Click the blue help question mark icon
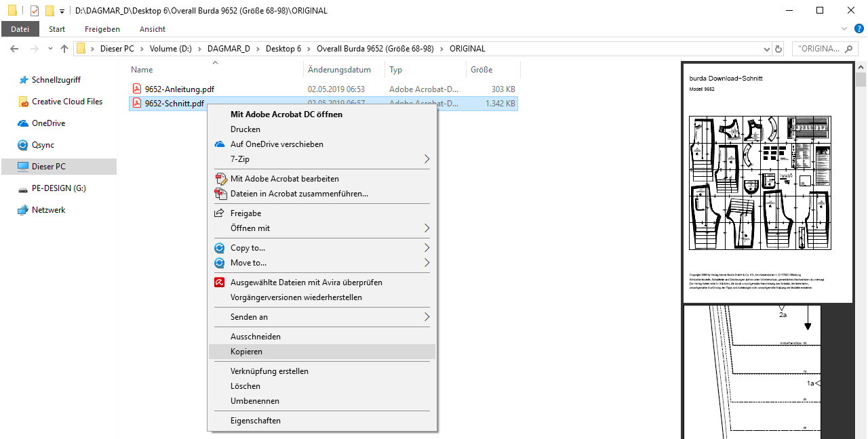The height and width of the screenshot is (439, 868). [859, 29]
